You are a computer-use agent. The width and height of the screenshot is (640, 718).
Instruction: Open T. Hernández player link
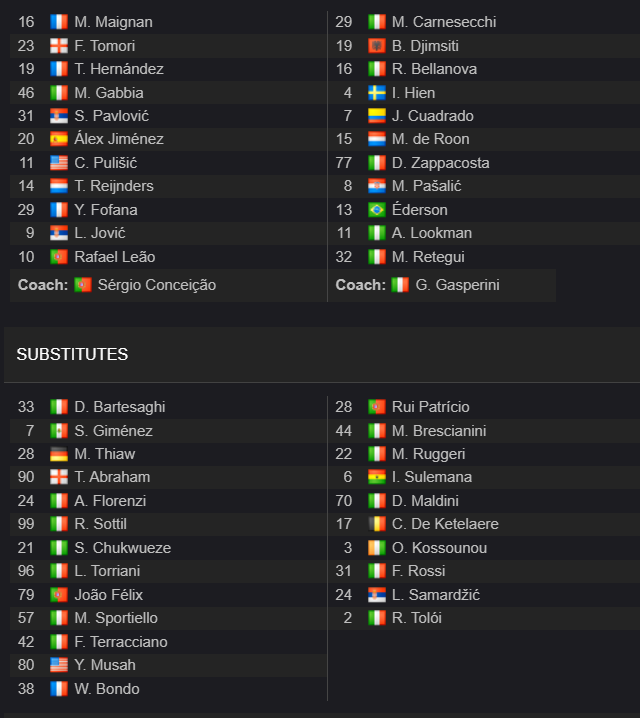[119, 69]
